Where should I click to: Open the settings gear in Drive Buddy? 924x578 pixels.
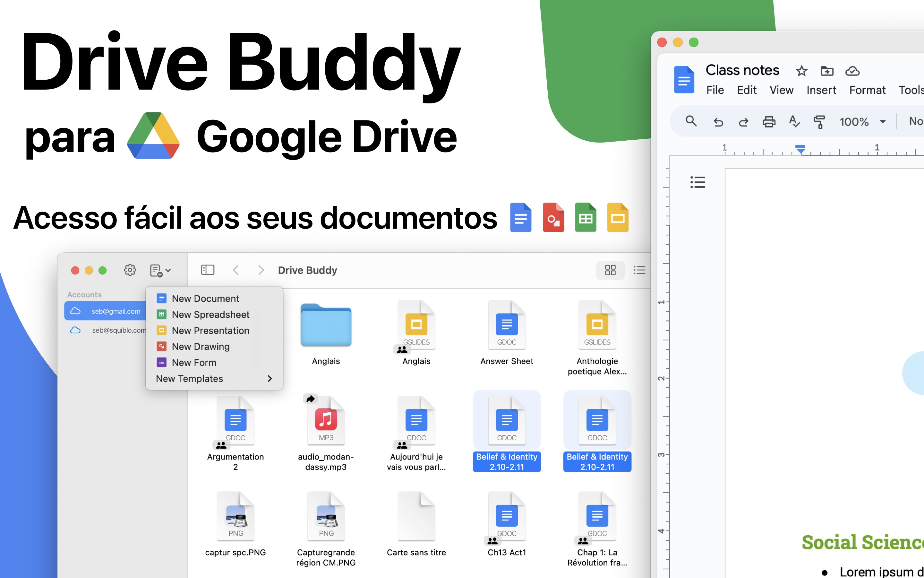click(130, 270)
